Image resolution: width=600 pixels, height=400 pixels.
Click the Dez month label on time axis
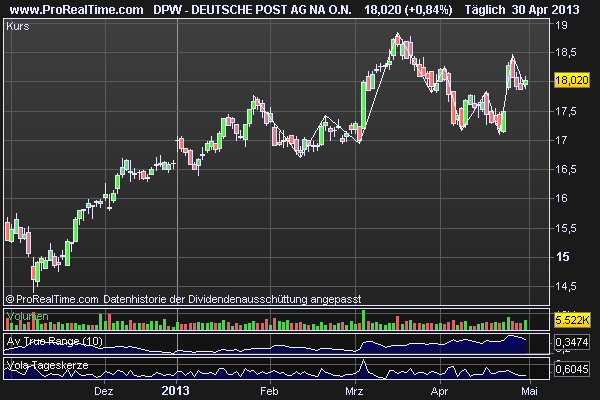(x=104, y=391)
